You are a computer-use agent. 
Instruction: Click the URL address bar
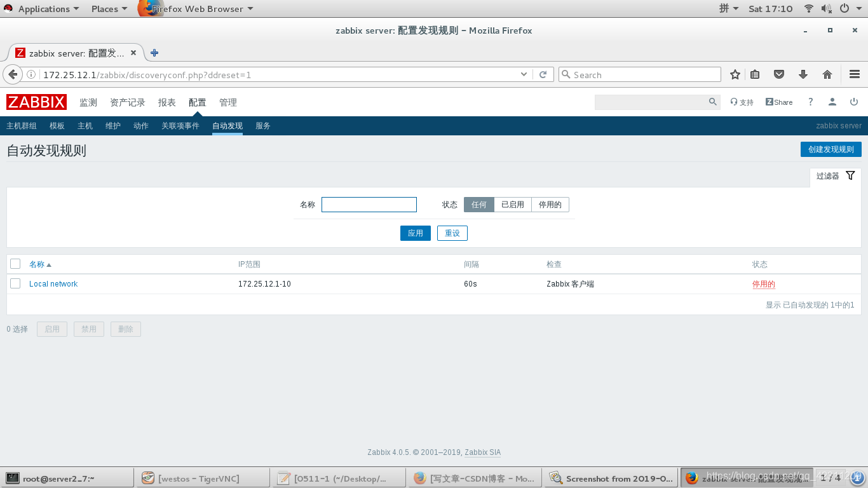click(x=280, y=74)
